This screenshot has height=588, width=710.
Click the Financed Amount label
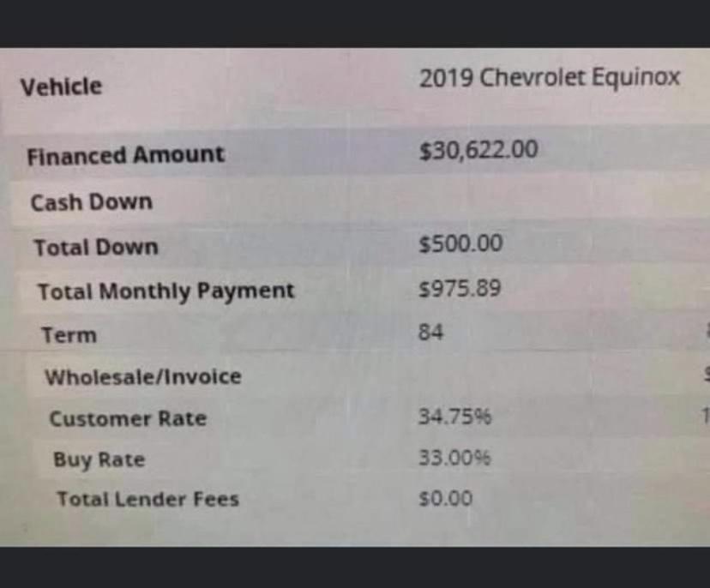click(125, 155)
